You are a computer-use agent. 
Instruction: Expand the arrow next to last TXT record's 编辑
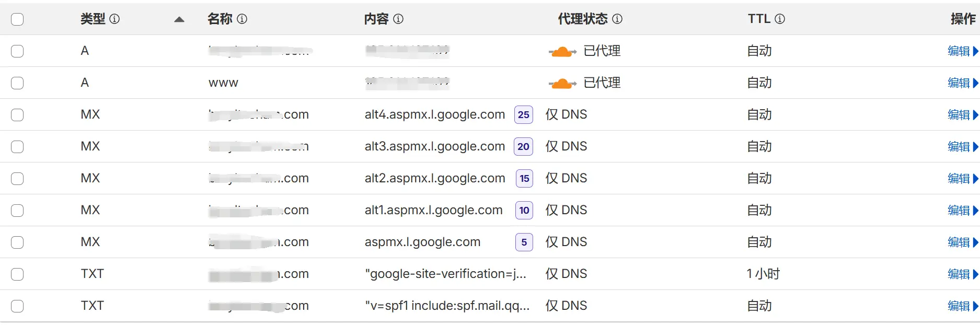977,306
